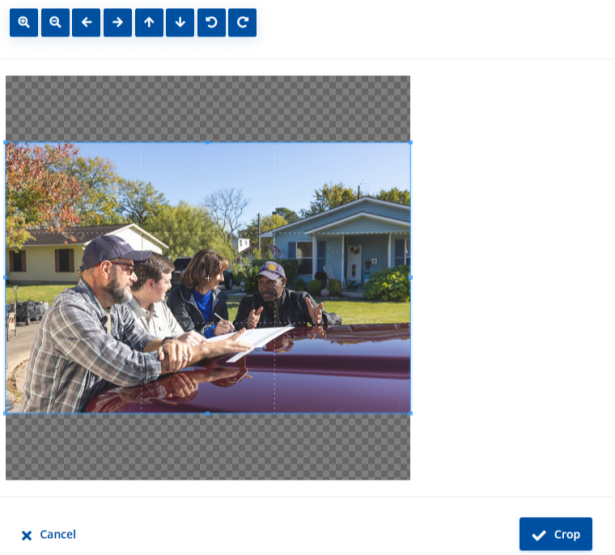615x555 pixels.
Task: Click the top-left crop box corner handle
Action: (x=6, y=142)
